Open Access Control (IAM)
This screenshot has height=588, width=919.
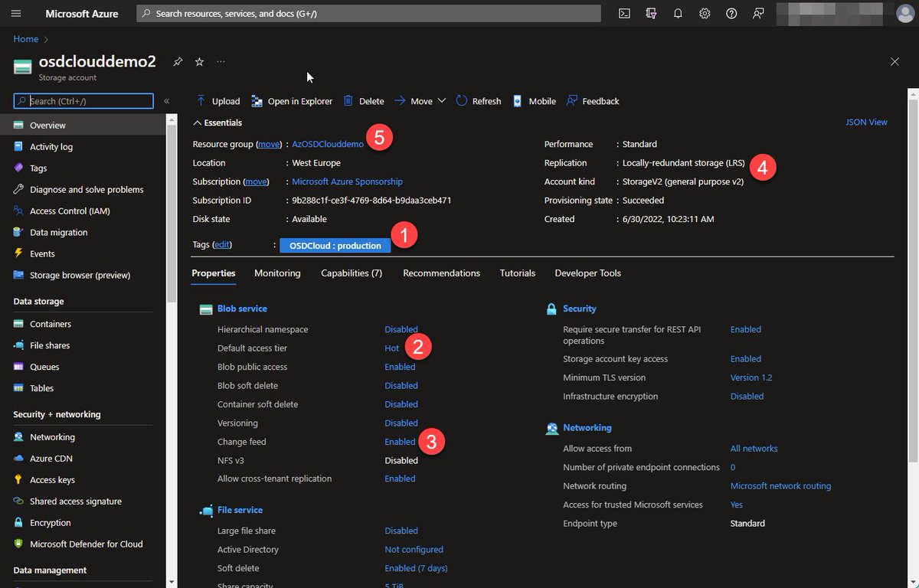click(x=70, y=211)
